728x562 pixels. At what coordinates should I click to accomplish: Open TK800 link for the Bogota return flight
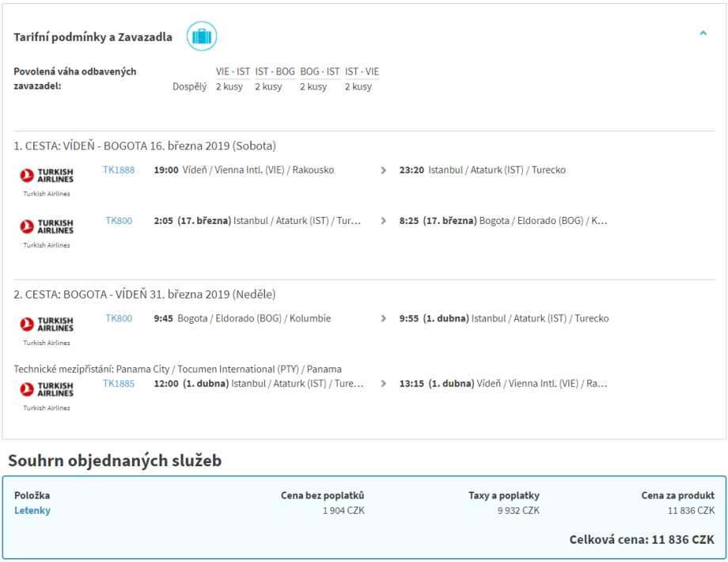(x=119, y=319)
